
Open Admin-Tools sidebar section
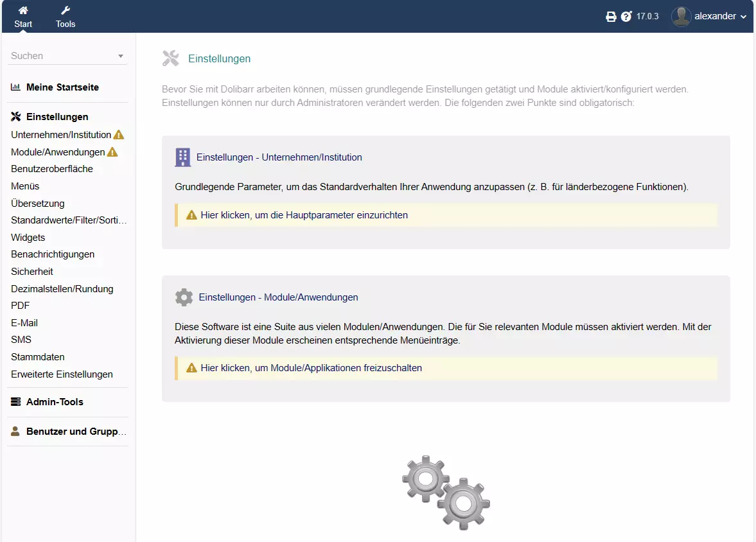pos(55,401)
